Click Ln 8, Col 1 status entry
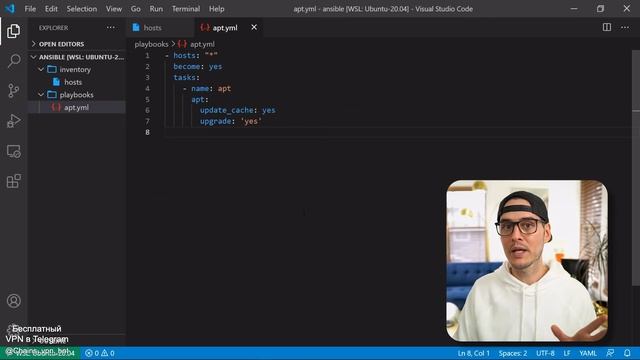 [473, 353]
